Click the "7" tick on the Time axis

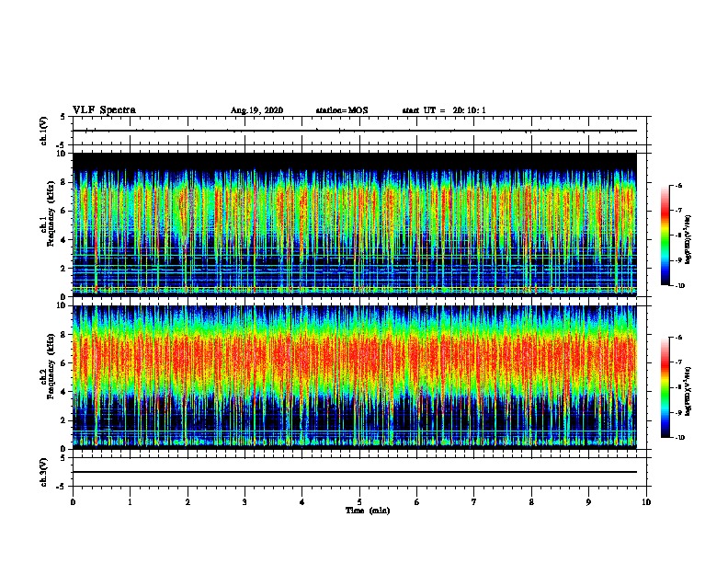coord(474,502)
